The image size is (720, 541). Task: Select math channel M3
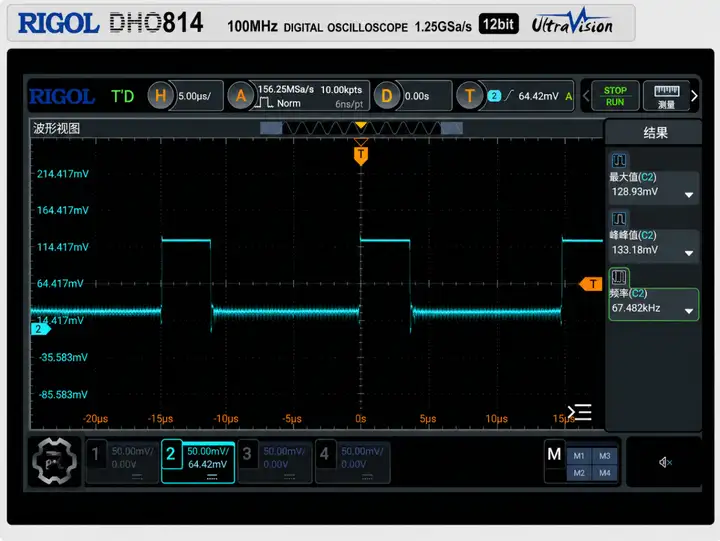click(605, 456)
